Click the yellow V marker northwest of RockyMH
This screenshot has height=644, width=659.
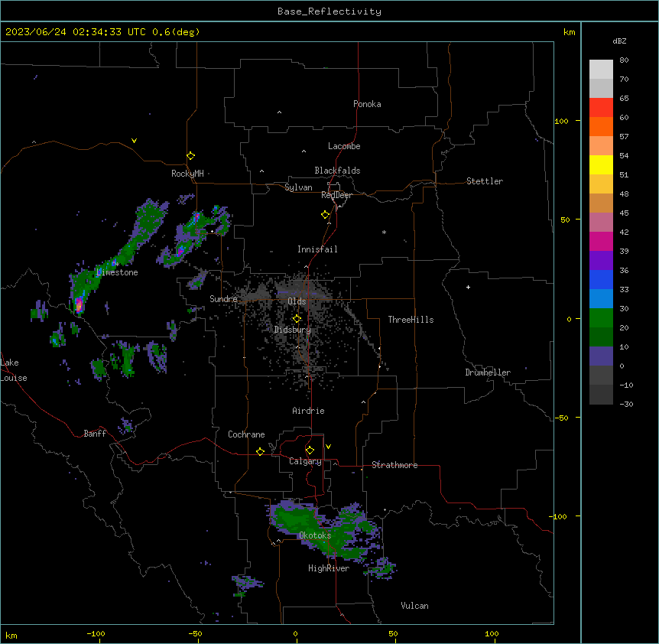coord(134,141)
